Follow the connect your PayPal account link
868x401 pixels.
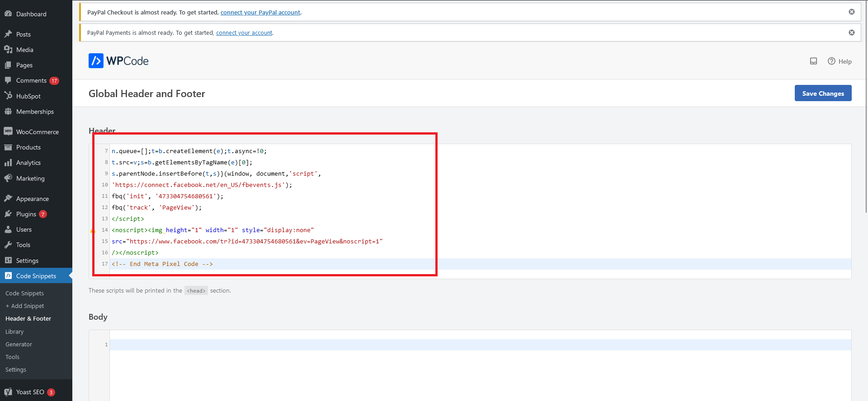point(260,13)
